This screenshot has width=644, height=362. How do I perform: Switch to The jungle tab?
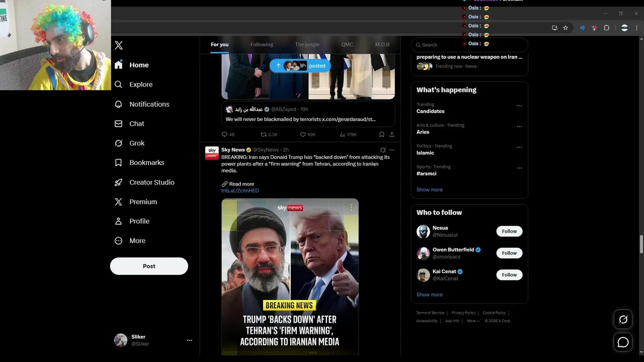pos(307,45)
